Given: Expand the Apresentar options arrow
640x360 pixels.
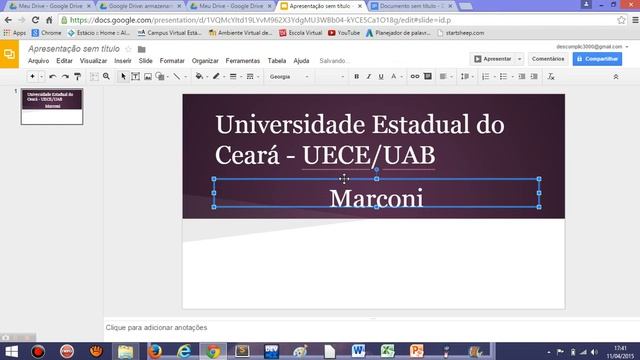Looking at the screenshot, I should click(x=520, y=59).
